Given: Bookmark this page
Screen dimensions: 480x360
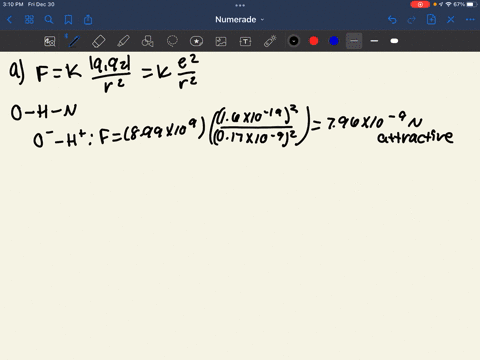Looking at the screenshot, I should coord(68,20).
